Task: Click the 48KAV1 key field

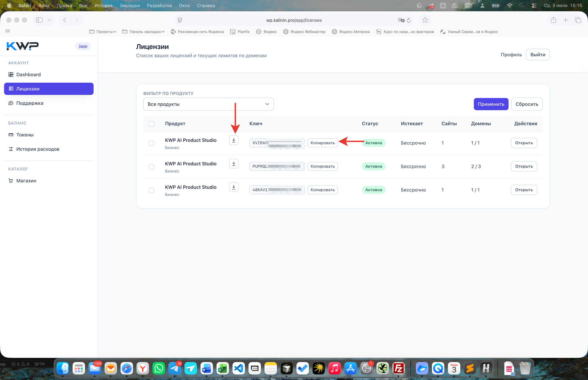Action: [277, 190]
